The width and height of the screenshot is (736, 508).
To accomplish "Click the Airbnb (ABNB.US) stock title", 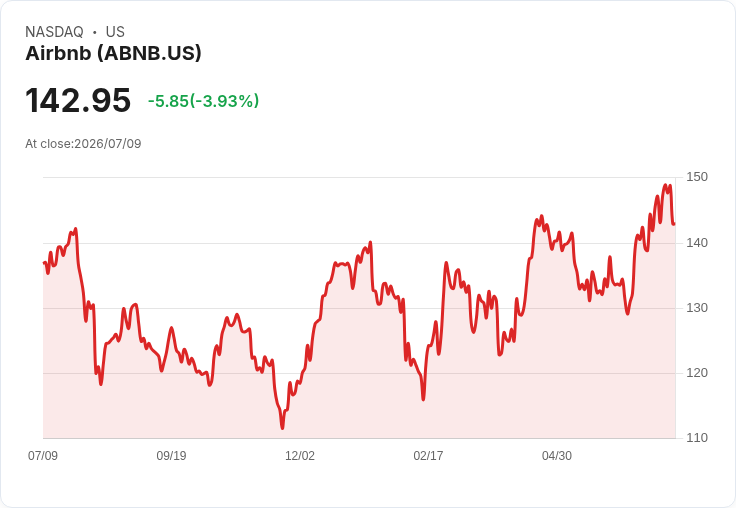I will pyautogui.click(x=113, y=53).
